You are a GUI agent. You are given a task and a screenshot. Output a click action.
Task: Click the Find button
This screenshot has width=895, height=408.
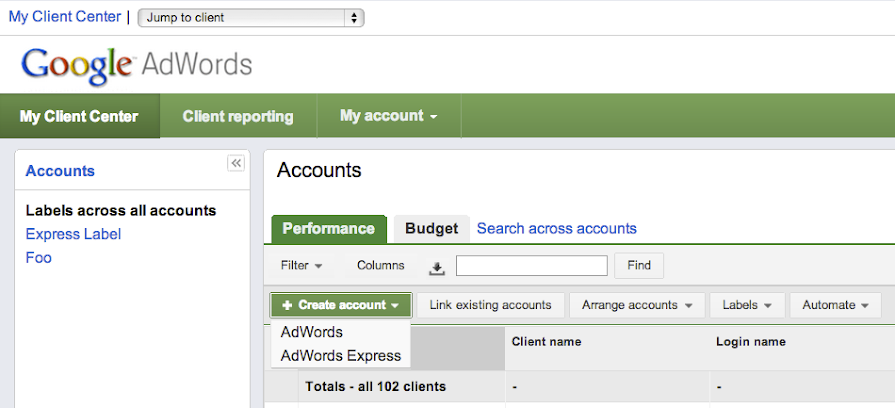click(x=638, y=265)
